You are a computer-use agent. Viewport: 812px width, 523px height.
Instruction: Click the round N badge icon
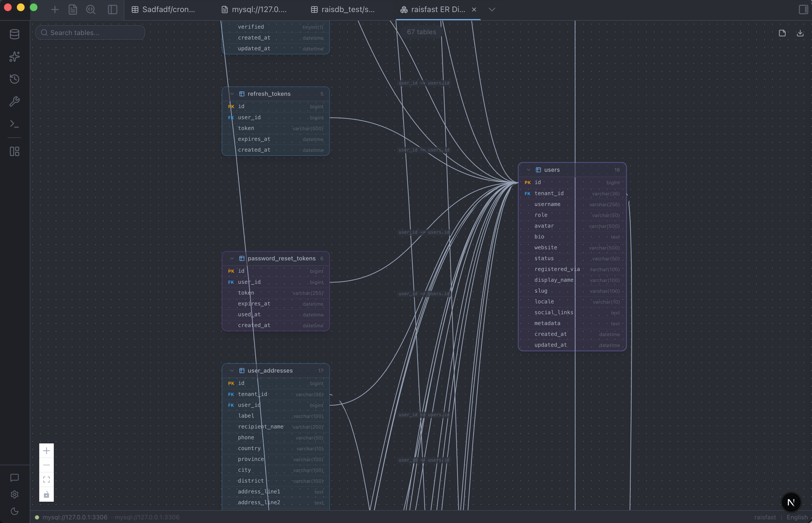click(791, 502)
